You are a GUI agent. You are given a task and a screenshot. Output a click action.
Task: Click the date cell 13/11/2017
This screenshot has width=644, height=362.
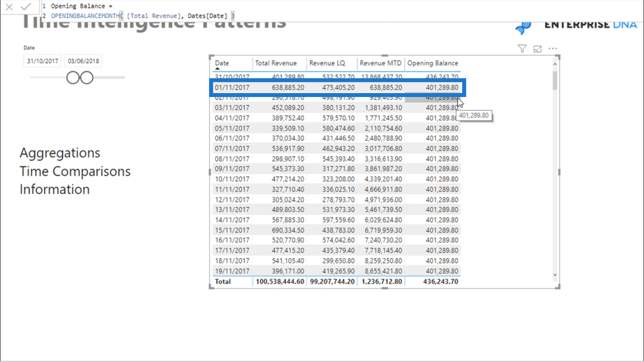232,210
